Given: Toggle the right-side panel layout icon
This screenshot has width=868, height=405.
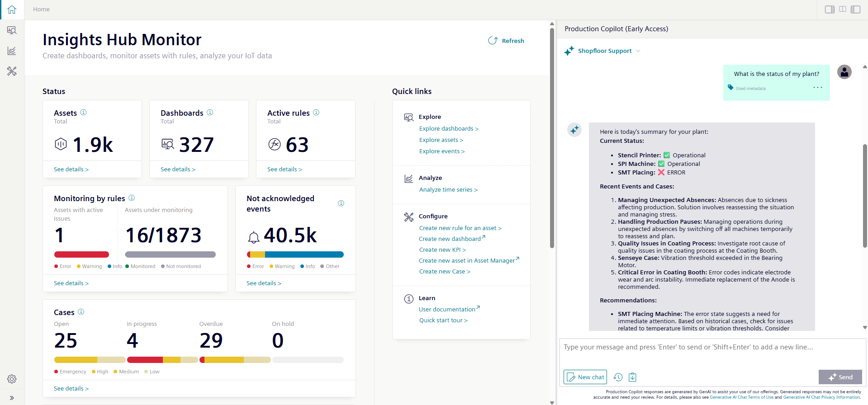Looking at the screenshot, I should 830,9.
